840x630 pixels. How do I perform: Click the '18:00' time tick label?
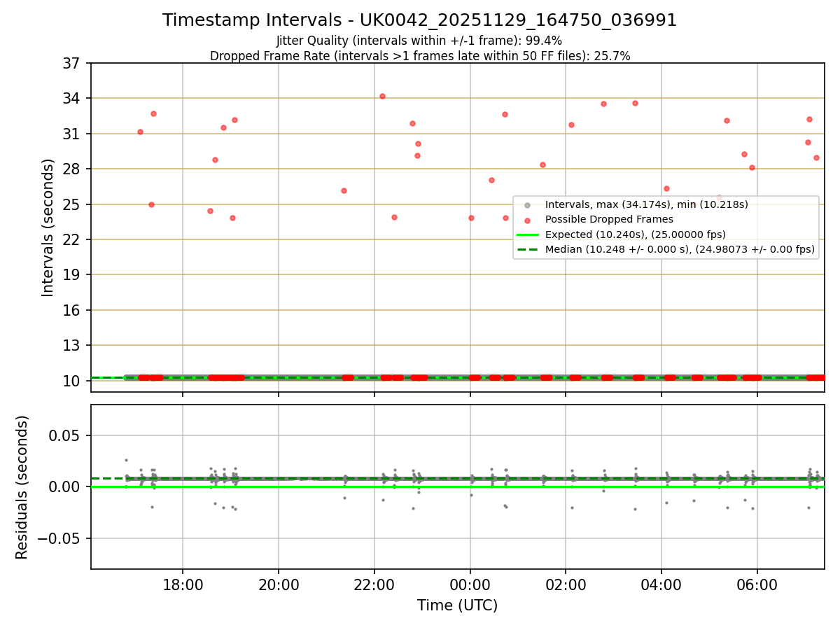click(x=183, y=585)
